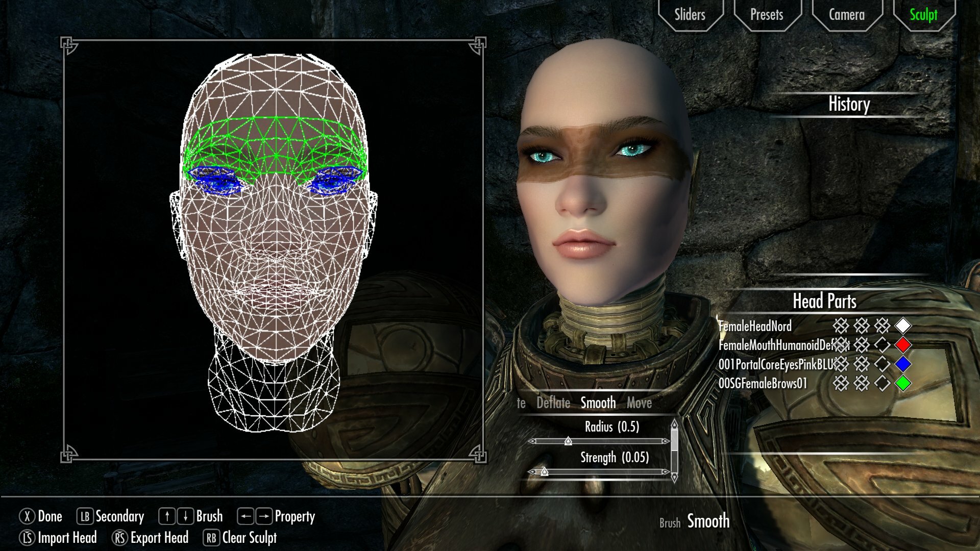Click the Strength slider handle

[x=545, y=472]
